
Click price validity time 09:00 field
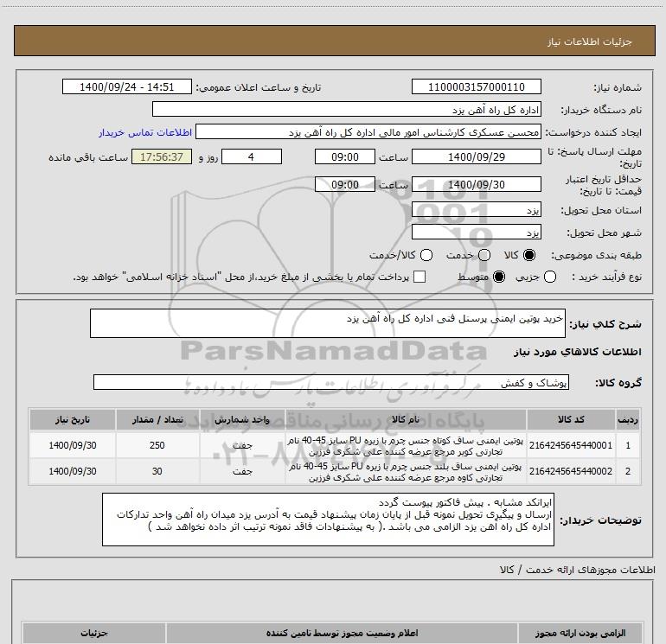[x=345, y=184]
